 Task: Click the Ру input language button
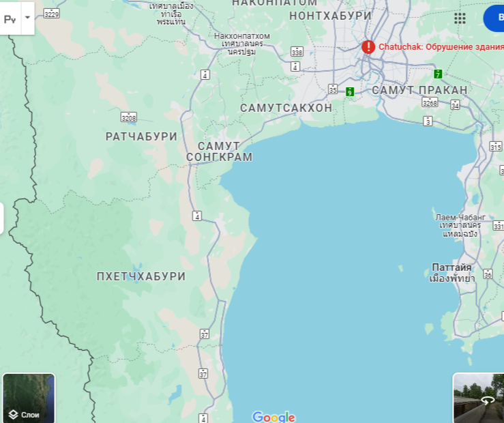pyautogui.click(x=10, y=19)
